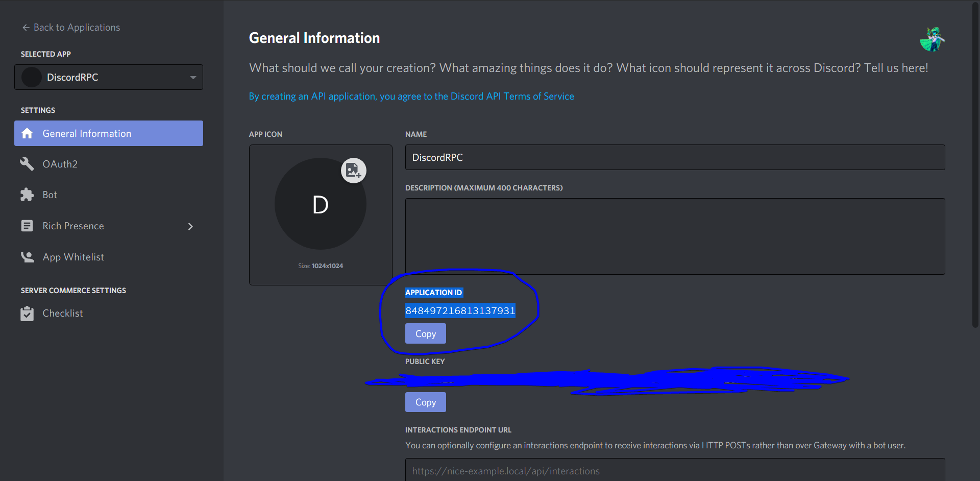Click the Interactions Endpoint URL field

tap(675, 470)
